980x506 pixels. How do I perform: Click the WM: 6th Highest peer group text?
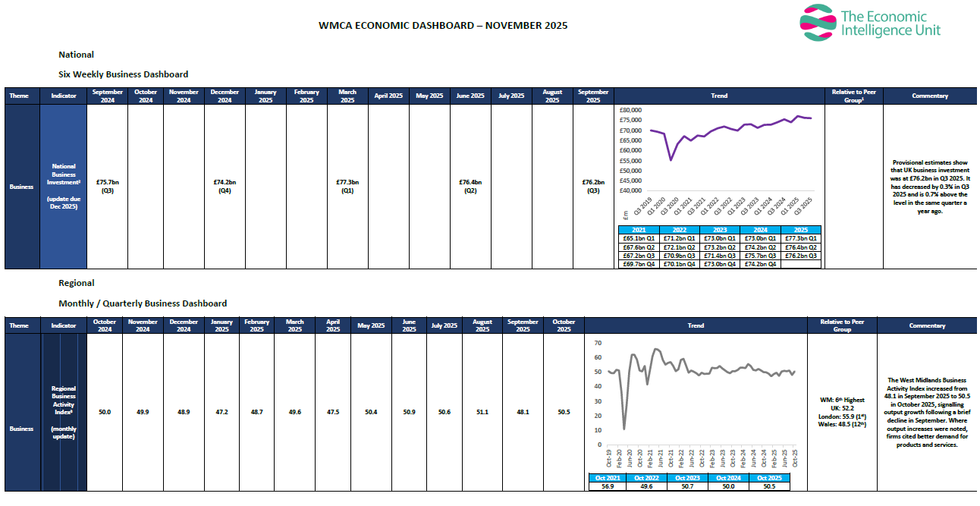pos(842,399)
